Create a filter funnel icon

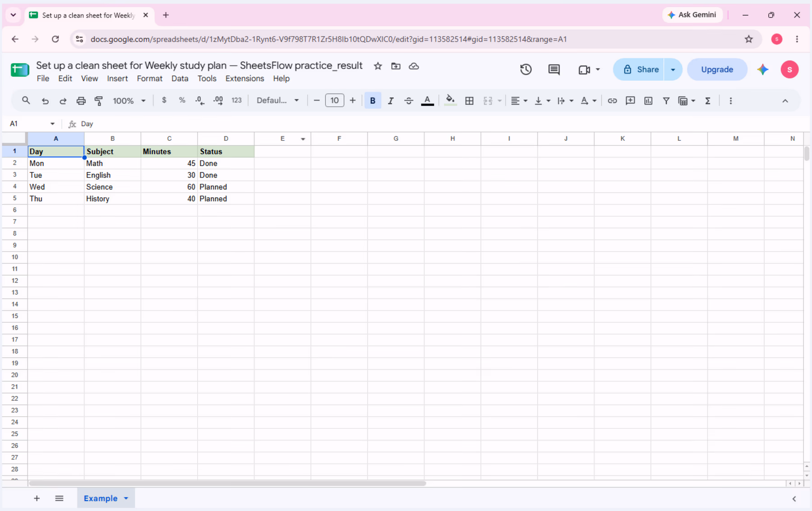pyautogui.click(x=666, y=101)
